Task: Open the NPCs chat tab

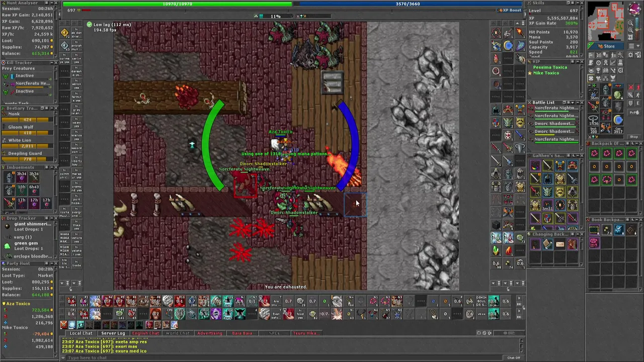Action: coord(274,333)
